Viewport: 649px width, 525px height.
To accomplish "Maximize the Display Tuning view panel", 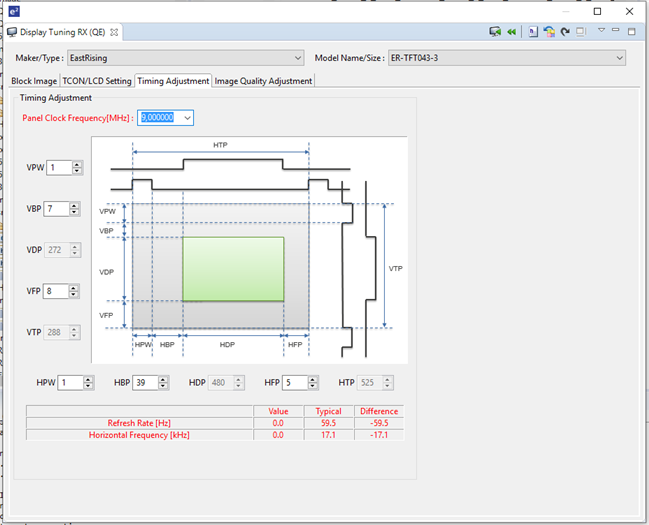I will 632,31.
